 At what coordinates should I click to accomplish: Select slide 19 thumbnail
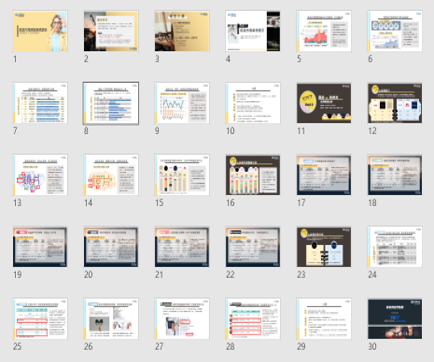click(x=40, y=247)
